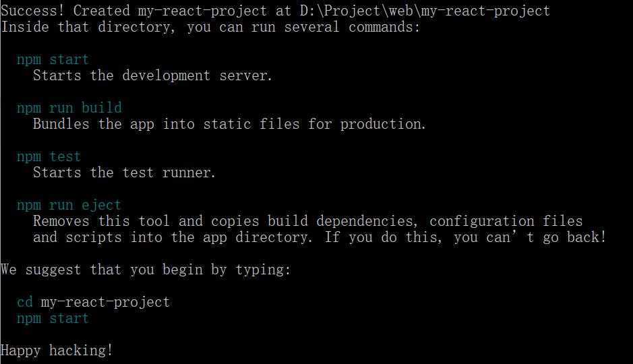Click the cyan 'npm test' command
Image resolution: width=633 pixels, height=364 pixels.
point(49,156)
